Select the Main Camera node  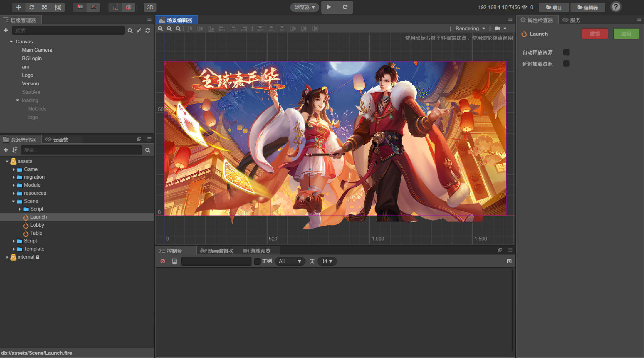coord(37,50)
